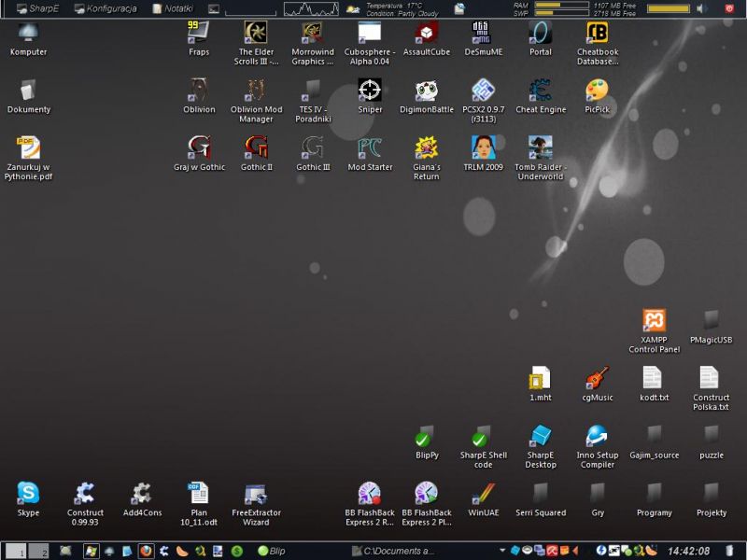747x560 pixels.
Task: Switch to virtual desktop 2
Action: (x=38, y=551)
